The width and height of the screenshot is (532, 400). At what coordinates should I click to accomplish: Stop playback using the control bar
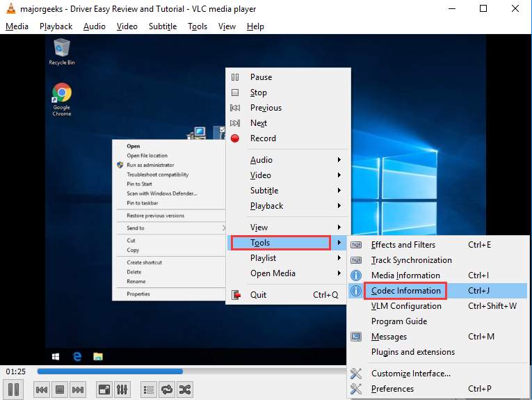point(60,390)
